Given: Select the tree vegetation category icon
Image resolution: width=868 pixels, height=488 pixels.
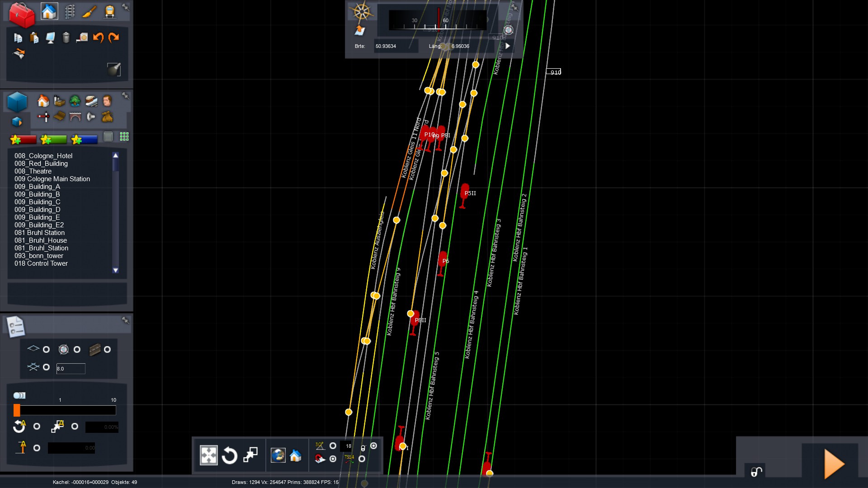Looking at the screenshot, I should click(x=75, y=101).
